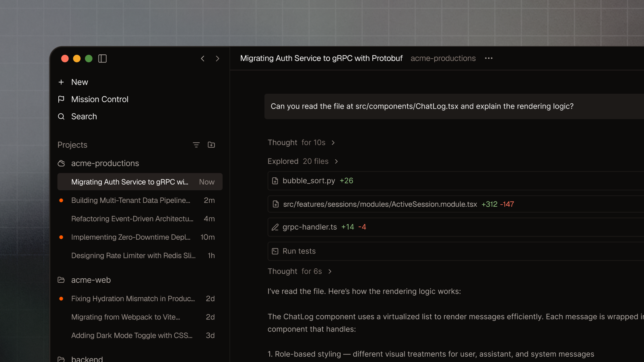Click the minimize yellow window button
This screenshot has height=362, width=644.
[77, 59]
